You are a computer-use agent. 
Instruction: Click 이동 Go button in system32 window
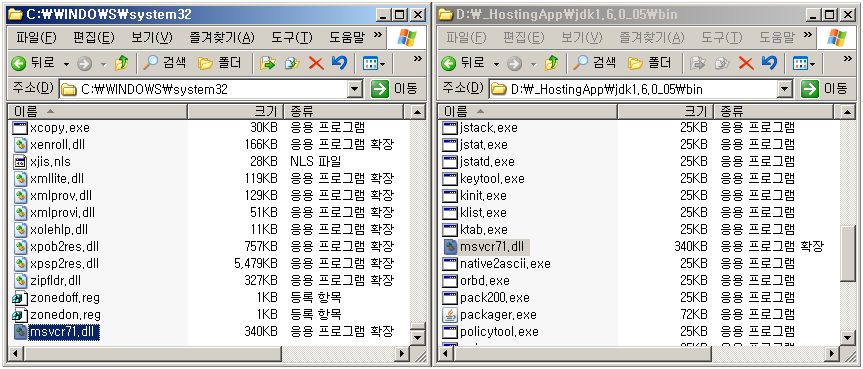pyautogui.click(x=394, y=89)
